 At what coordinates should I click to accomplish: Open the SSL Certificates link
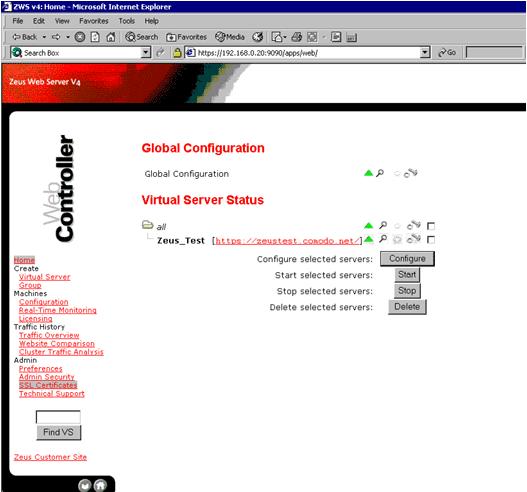(48, 385)
